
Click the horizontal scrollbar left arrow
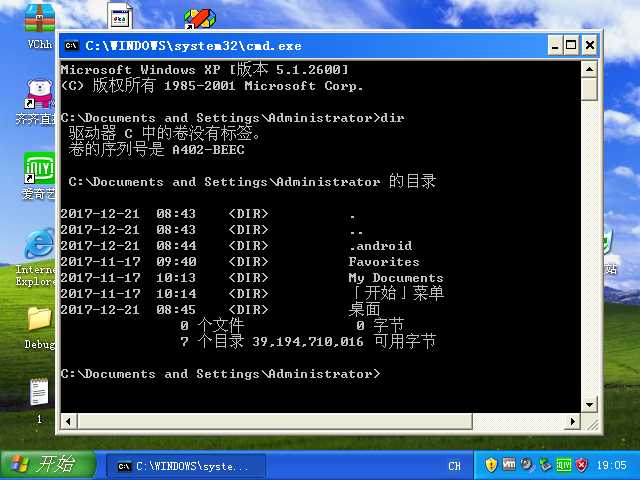tap(69, 421)
